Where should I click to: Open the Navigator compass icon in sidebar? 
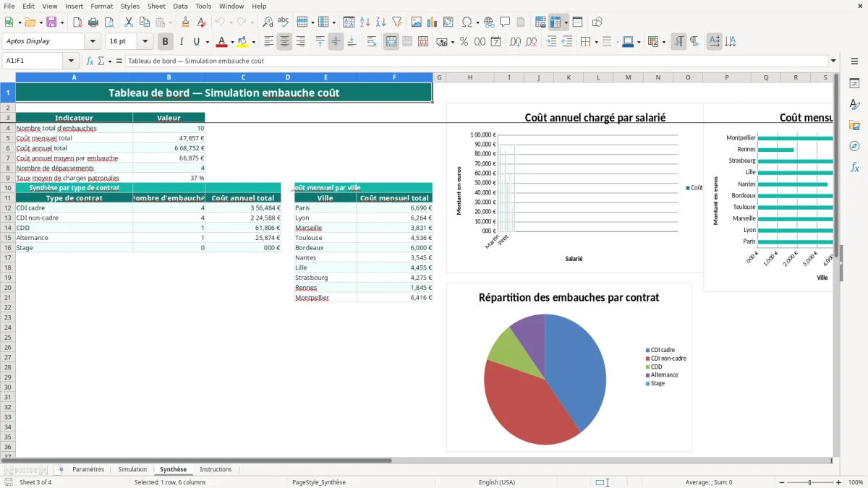(854, 146)
